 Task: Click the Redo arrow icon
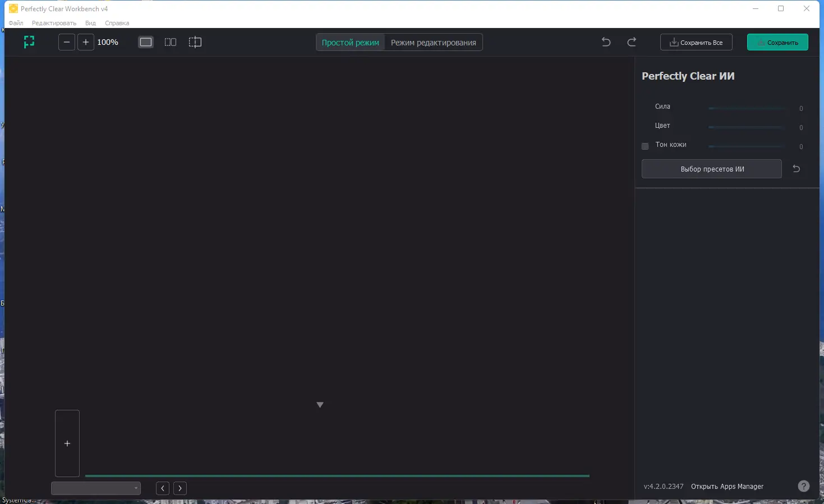[x=632, y=41]
